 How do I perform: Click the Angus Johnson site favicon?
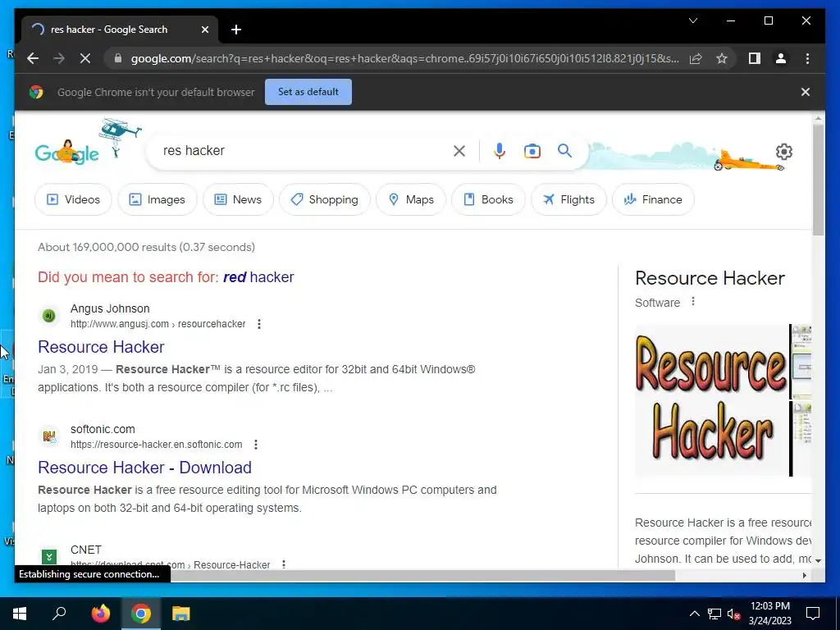point(48,316)
